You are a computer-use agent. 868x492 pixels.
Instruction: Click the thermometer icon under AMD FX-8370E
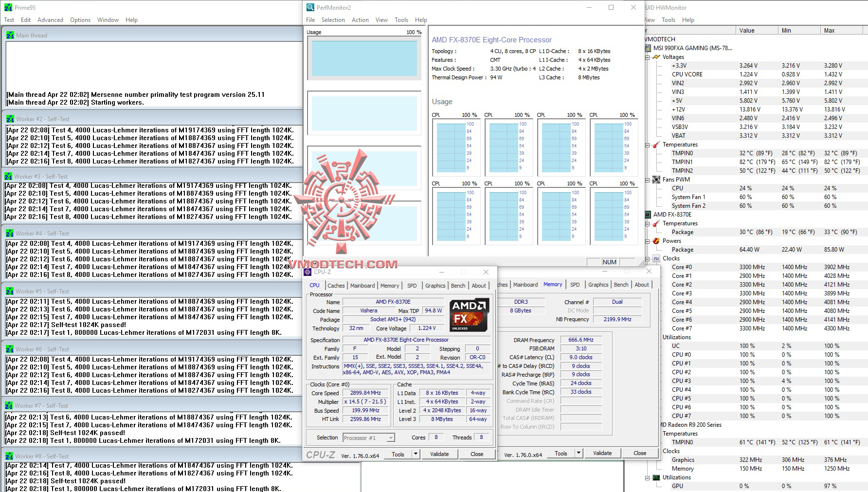point(656,223)
